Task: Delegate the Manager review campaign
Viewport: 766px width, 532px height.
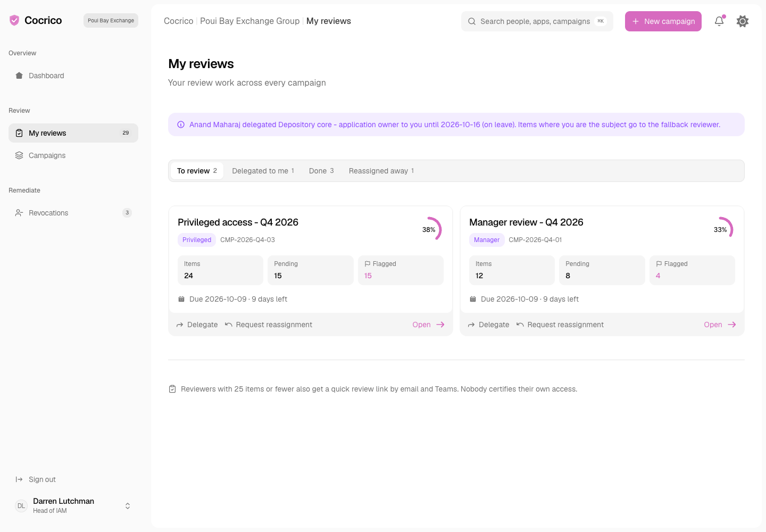Action: (x=488, y=325)
